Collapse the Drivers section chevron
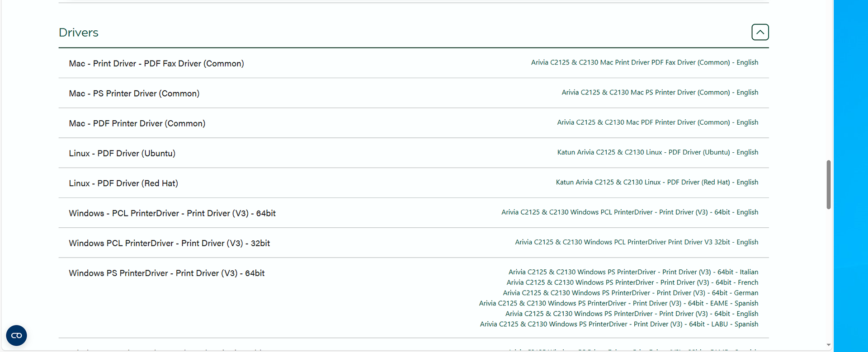The width and height of the screenshot is (868, 352). [760, 32]
